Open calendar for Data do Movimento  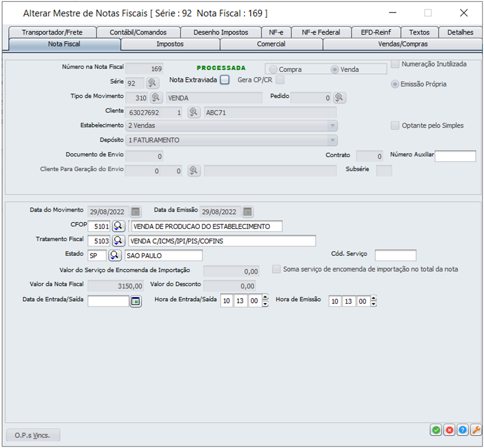(x=136, y=212)
